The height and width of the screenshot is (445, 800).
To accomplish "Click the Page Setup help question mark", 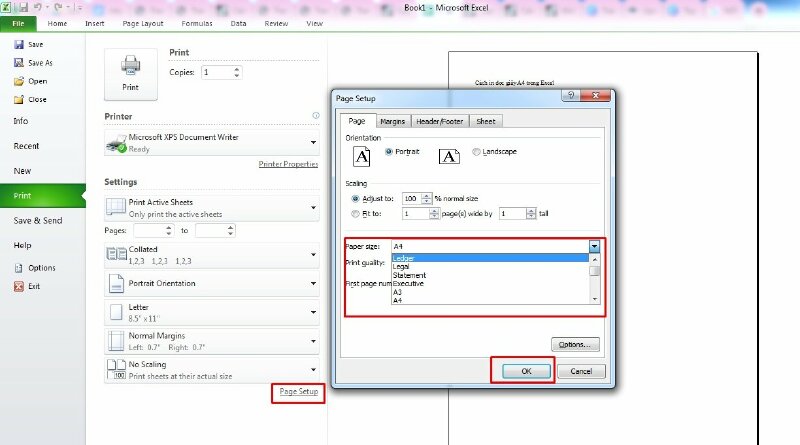I will (x=571, y=95).
